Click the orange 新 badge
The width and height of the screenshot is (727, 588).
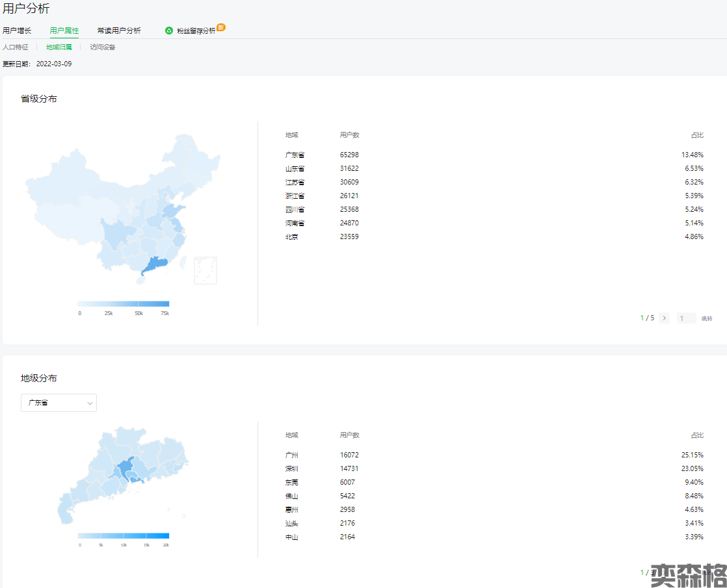click(221, 27)
